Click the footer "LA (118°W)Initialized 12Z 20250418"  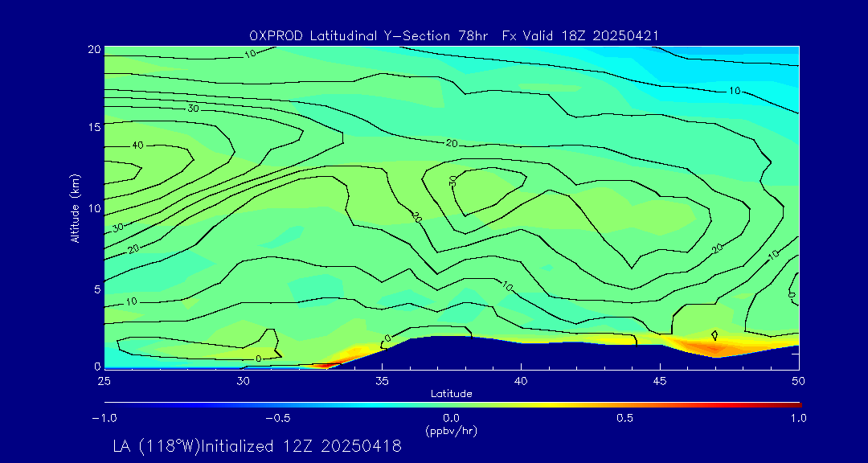[257, 446]
